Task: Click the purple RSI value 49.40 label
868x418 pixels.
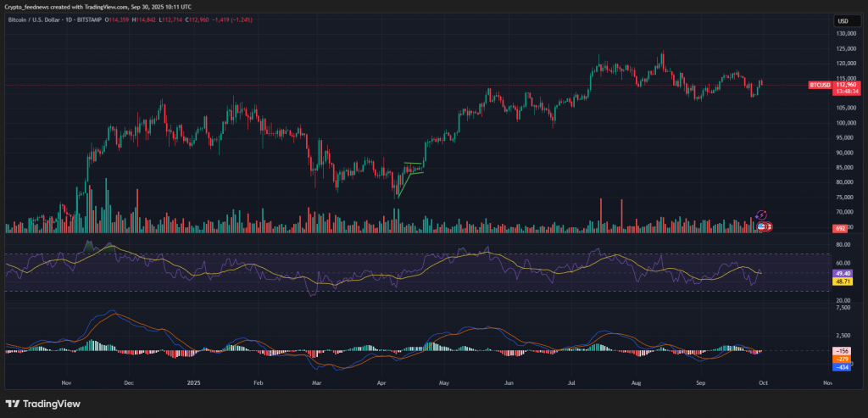Action: click(x=844, y=273)
